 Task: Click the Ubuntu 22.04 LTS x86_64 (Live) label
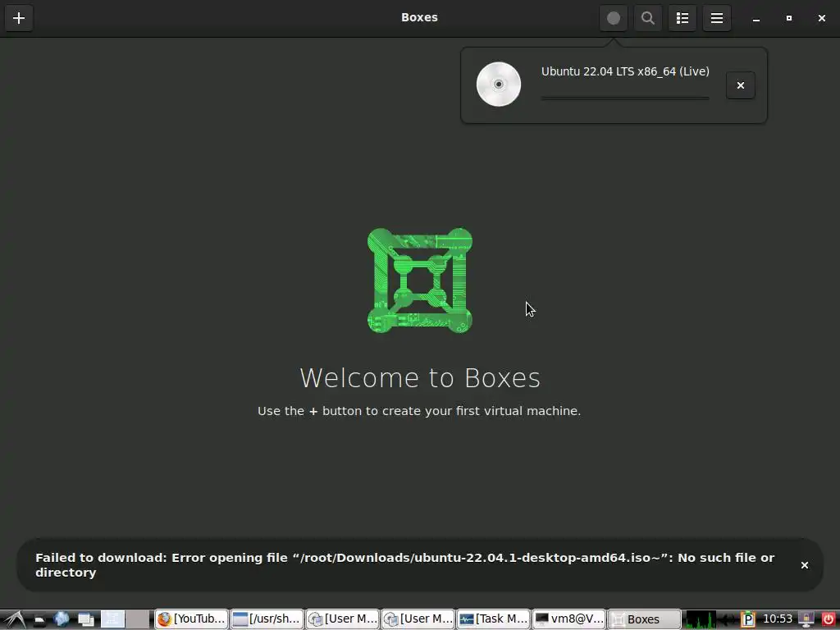tap(624, 71)
